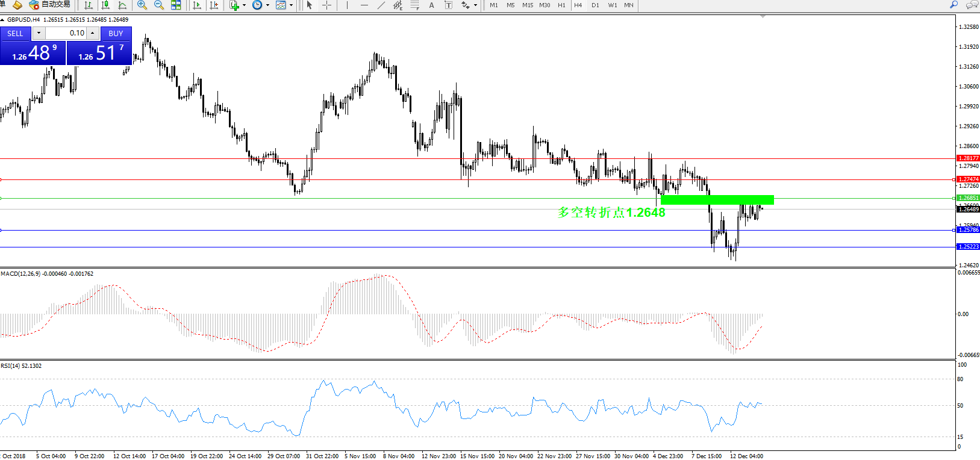The height and width of the screenshot is (460, 980).
Task: Open the Tile Windows layout icon
Action: (176, 5)
